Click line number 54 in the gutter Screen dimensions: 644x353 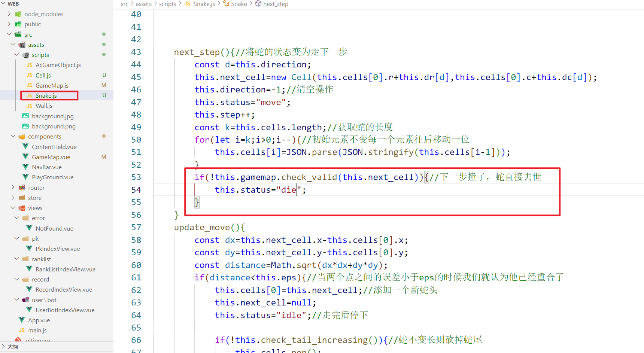pos(136,190)
